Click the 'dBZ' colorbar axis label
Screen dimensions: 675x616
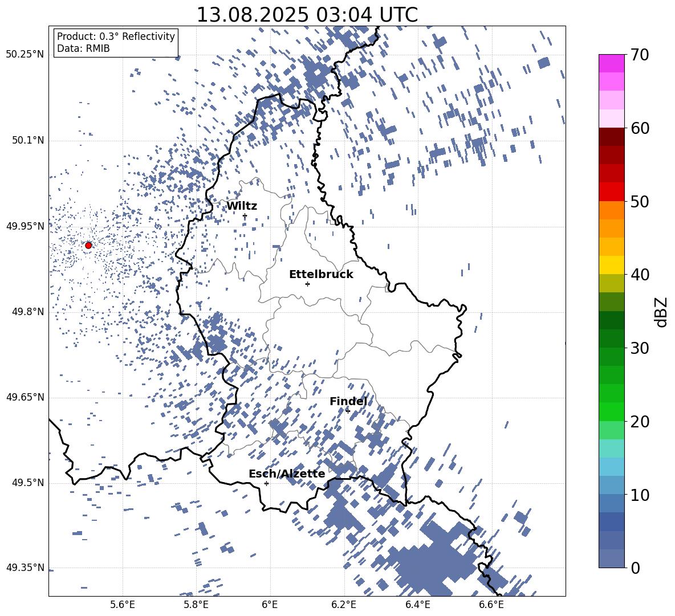661,312
